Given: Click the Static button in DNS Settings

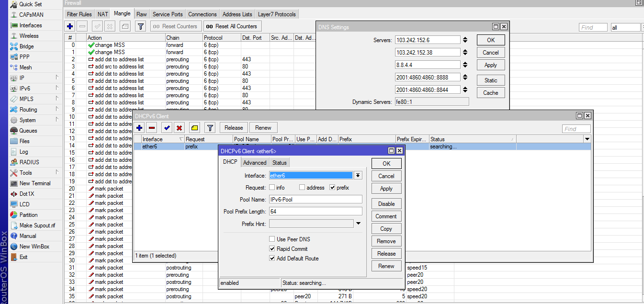Looking at the screenshot, I should 490,80.
